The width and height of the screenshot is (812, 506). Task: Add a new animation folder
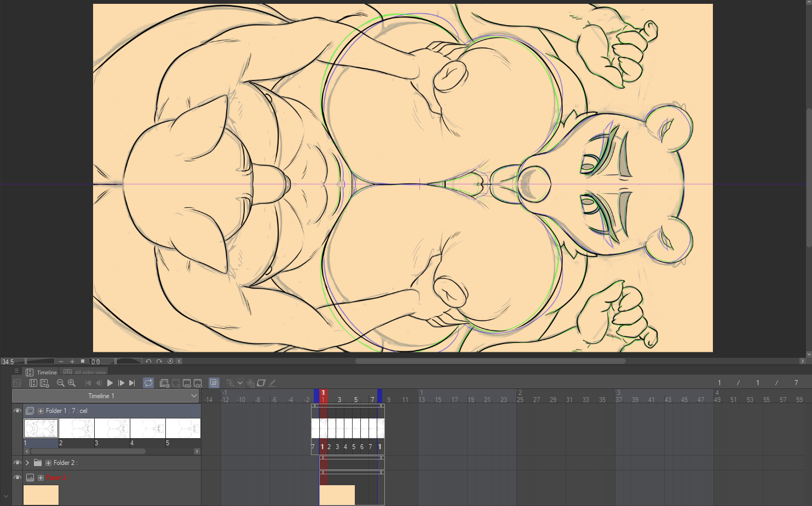164,383
